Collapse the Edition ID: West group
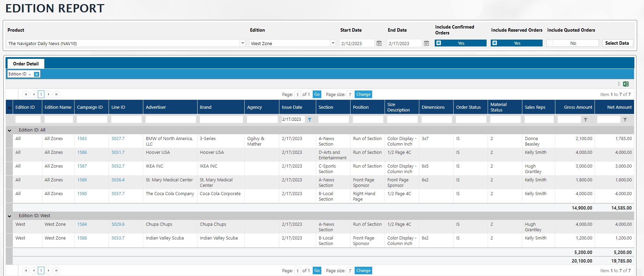Screen dimensions: 644x276 tap(10, 216)
